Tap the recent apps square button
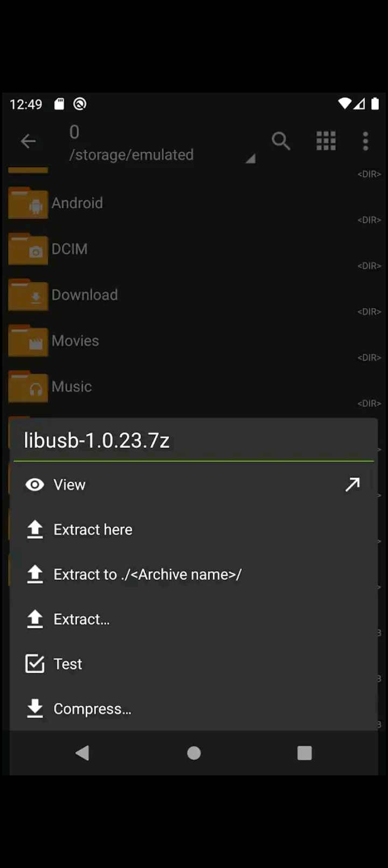 point(304,753)
